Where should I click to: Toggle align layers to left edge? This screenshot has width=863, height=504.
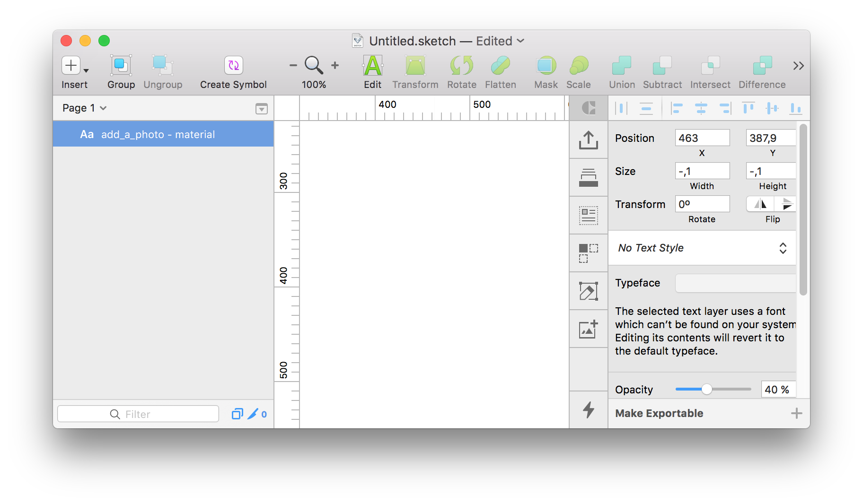pos(677,108)
